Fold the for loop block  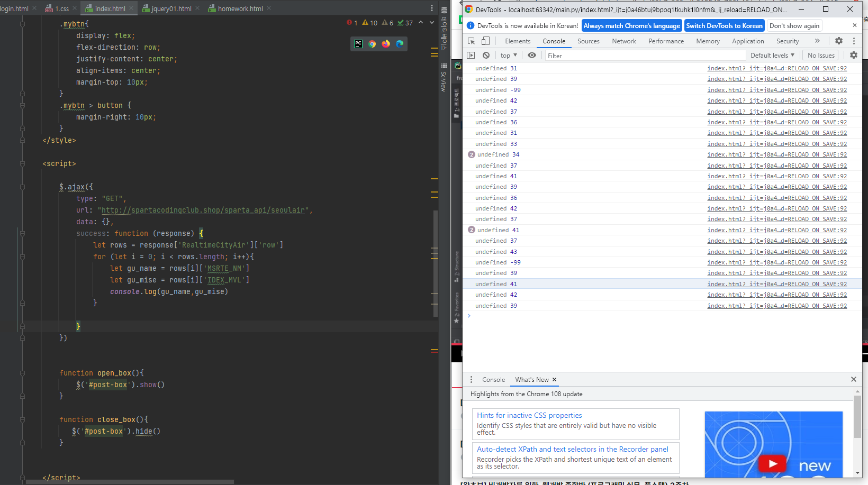(22, 257)
